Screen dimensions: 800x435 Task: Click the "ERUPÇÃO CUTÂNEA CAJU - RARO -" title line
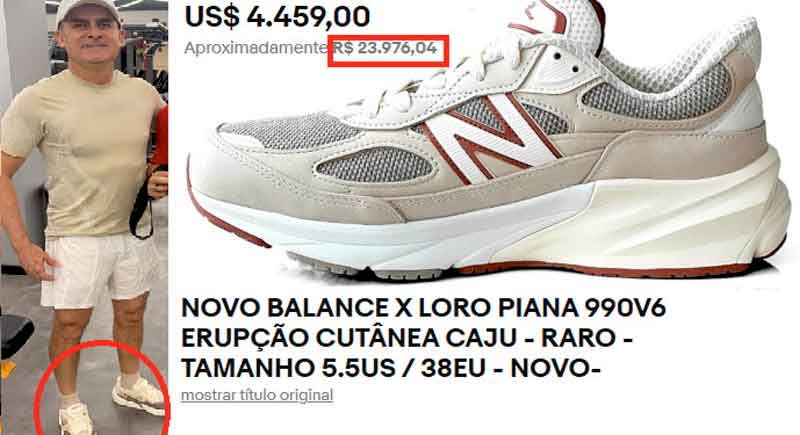click(x=407, y=338)
